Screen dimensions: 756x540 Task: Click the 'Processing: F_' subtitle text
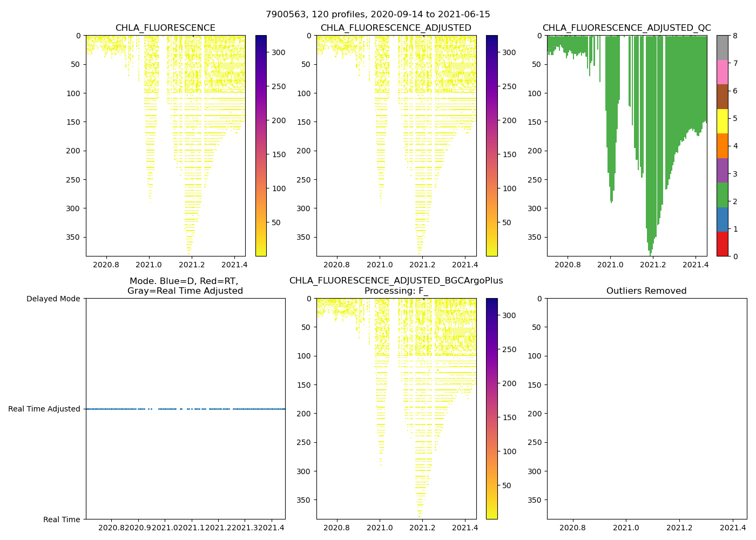(396, 291)
